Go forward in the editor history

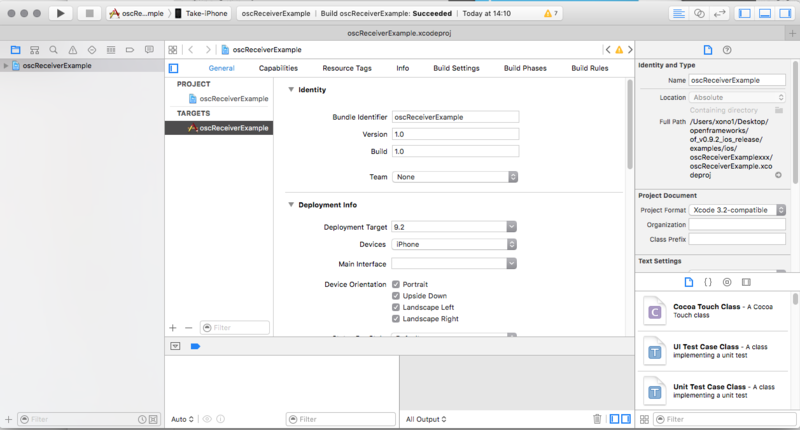tap(208, 49)
